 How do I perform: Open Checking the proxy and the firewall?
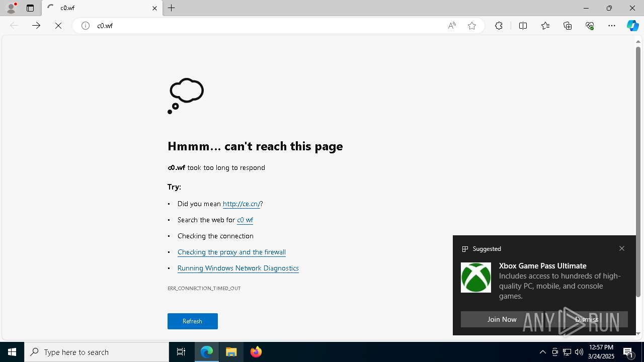(x=231, y=252)
